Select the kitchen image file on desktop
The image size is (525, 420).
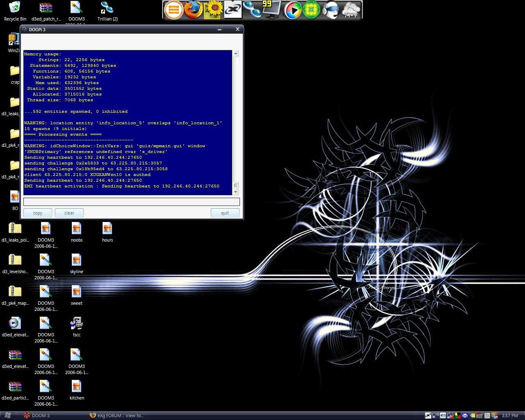tap(77, 390)
